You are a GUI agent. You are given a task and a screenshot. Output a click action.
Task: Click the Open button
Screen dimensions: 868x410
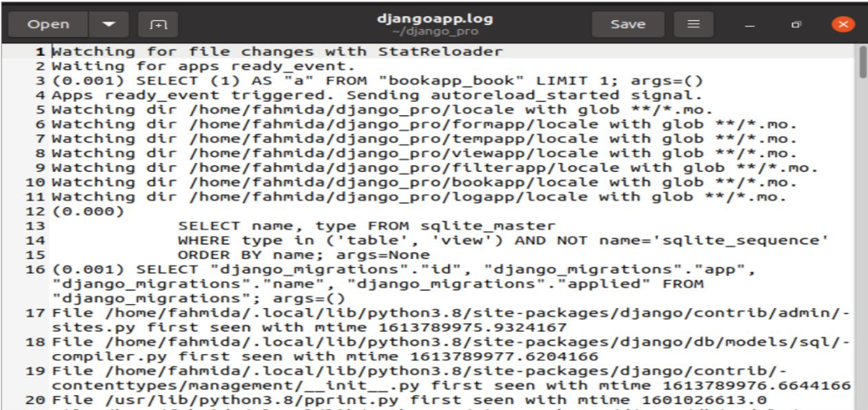click(x=48, y=24)
